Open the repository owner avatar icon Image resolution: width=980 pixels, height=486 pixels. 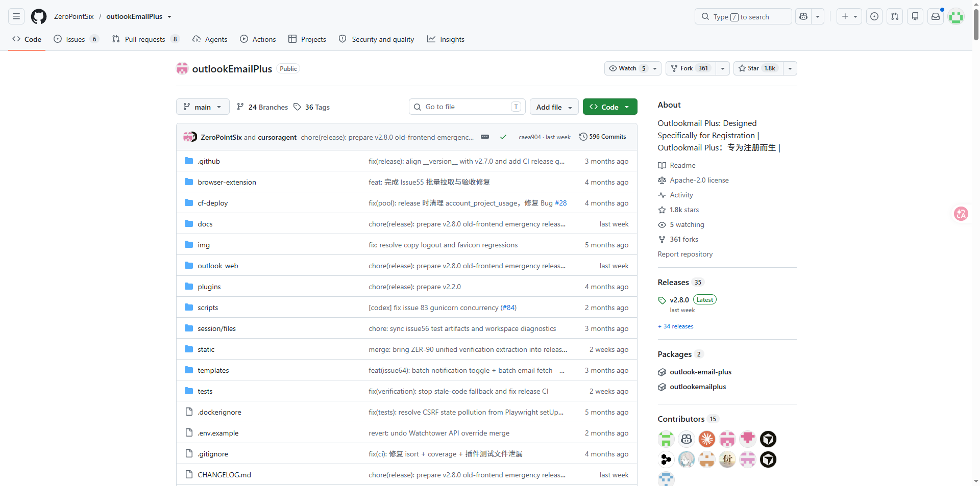(182, 68)
